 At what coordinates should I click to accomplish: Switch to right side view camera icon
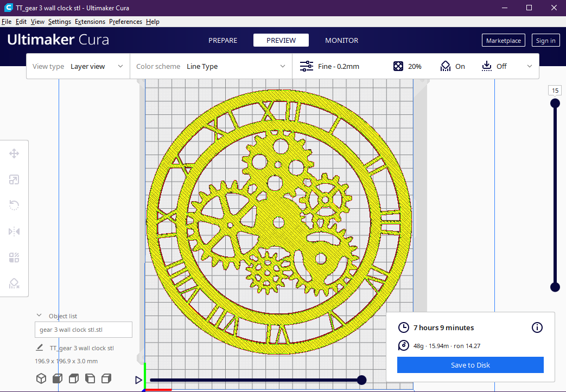(106, 378)
